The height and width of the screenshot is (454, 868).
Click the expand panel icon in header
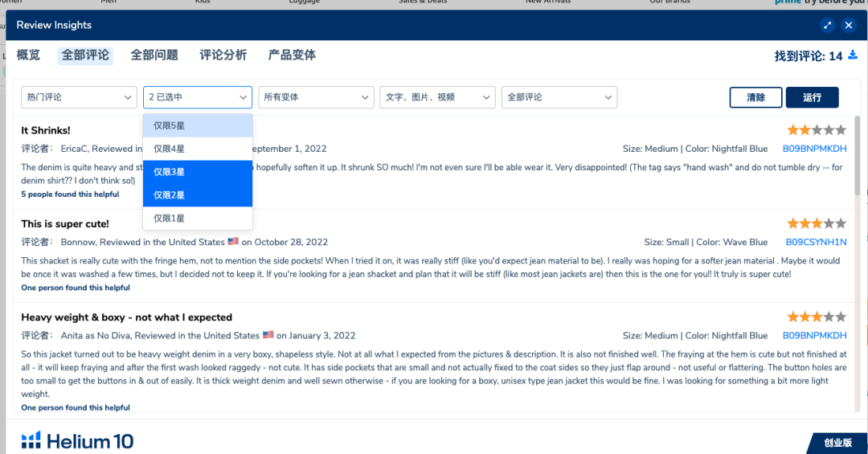[827, 26]
